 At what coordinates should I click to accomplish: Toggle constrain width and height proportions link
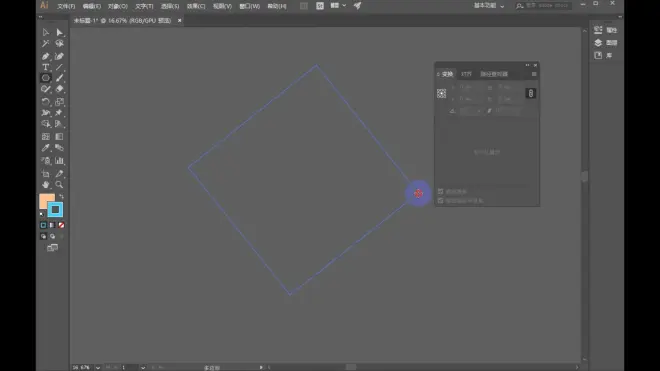(530, 93)
